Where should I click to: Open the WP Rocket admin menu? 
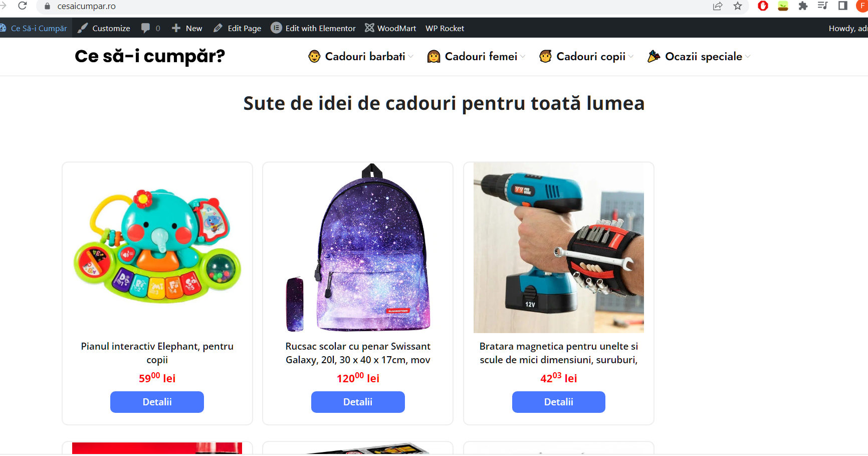pyautogui.click(x=445, y=28)
